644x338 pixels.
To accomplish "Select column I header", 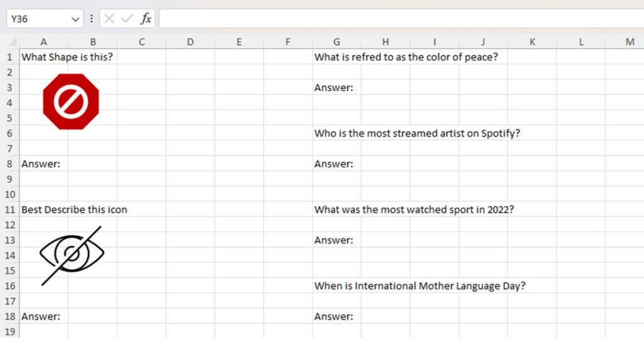I will pyautogui.click(x=435, y=42).
